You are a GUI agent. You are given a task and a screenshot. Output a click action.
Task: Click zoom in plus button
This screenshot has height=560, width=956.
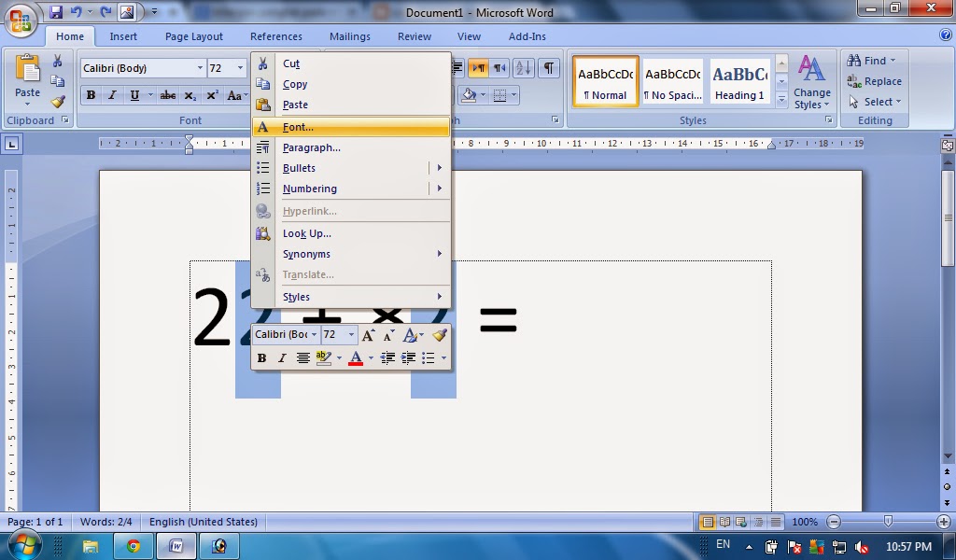[944, 522]
